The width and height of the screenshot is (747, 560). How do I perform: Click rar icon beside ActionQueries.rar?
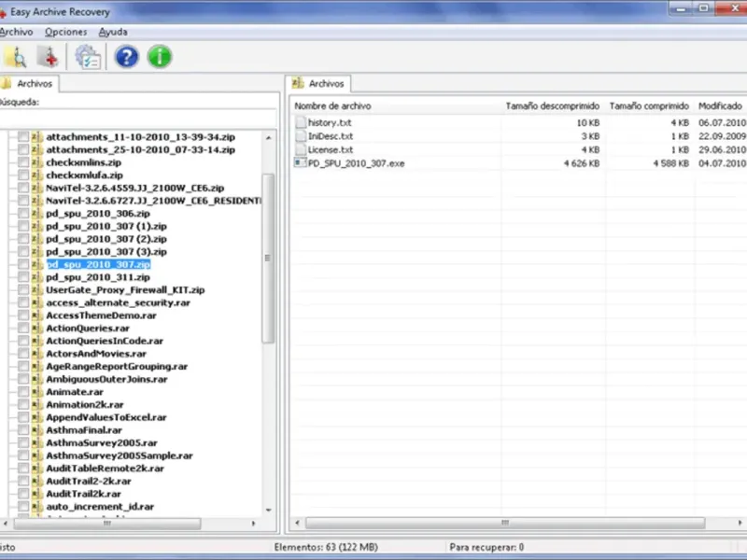[37, 329]
